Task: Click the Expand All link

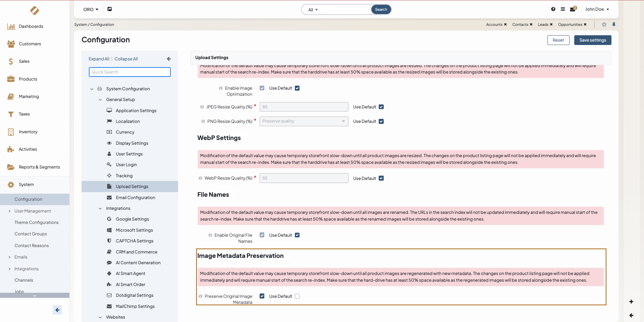Action: point(99,59)
